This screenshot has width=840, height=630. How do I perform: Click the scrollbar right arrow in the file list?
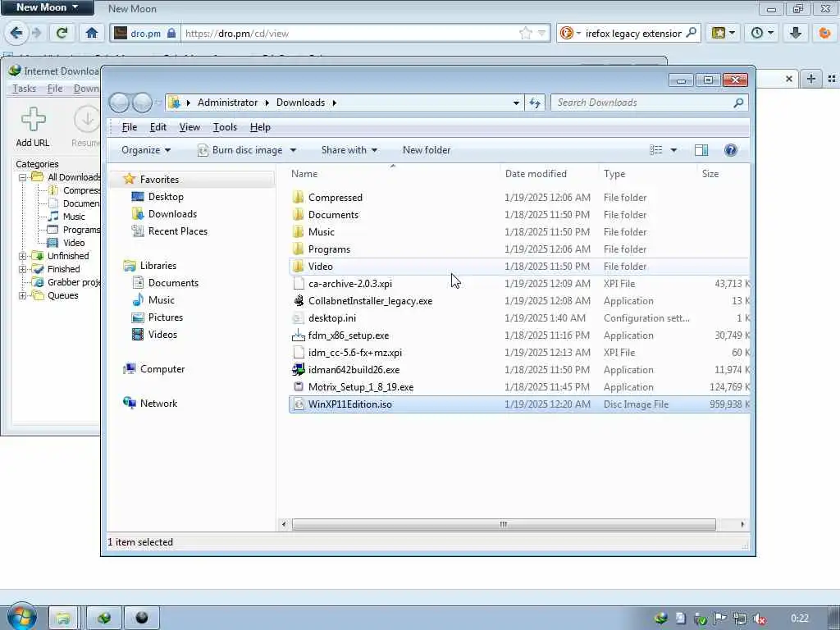click(742, 524)
